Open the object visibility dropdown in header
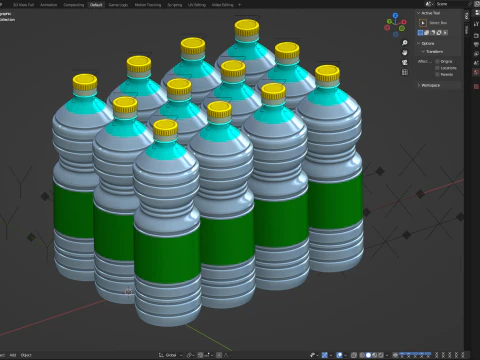The width and height of the screenshot is (480, 360). pyautogui.click(x=314, y=355)
